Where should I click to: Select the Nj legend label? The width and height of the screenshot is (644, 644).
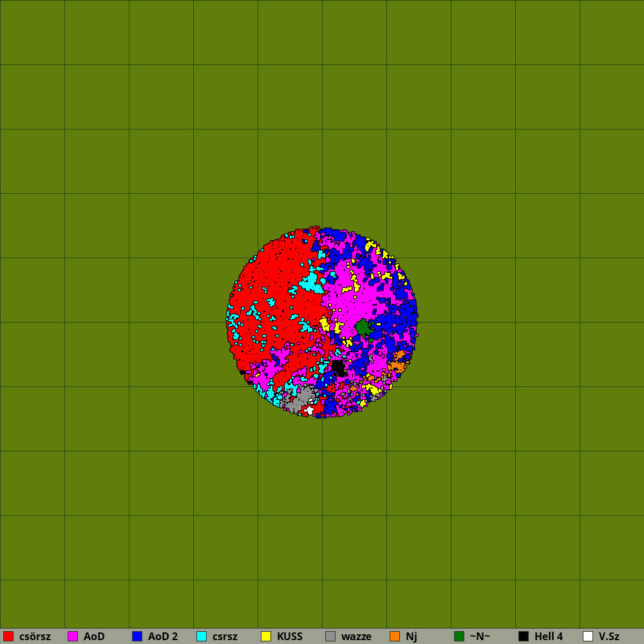pyautogui.click(x=411, y=637)
